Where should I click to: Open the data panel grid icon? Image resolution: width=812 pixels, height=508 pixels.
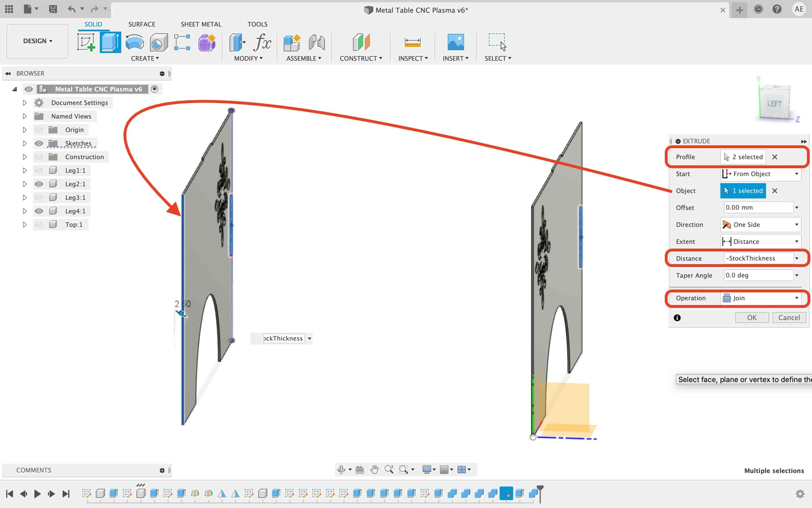pyautogui.click(x=9, y=9)
